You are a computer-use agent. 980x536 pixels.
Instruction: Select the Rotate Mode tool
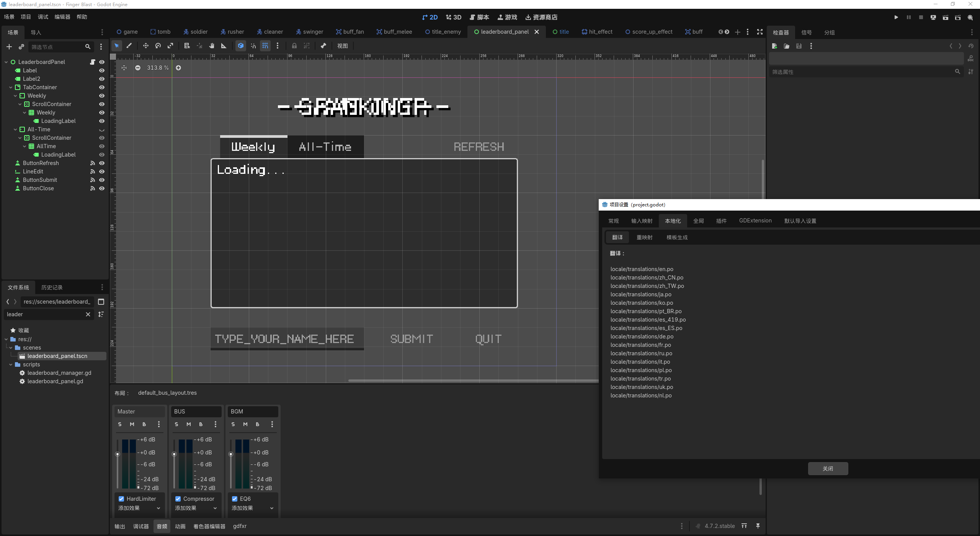[x=158, y=46]
